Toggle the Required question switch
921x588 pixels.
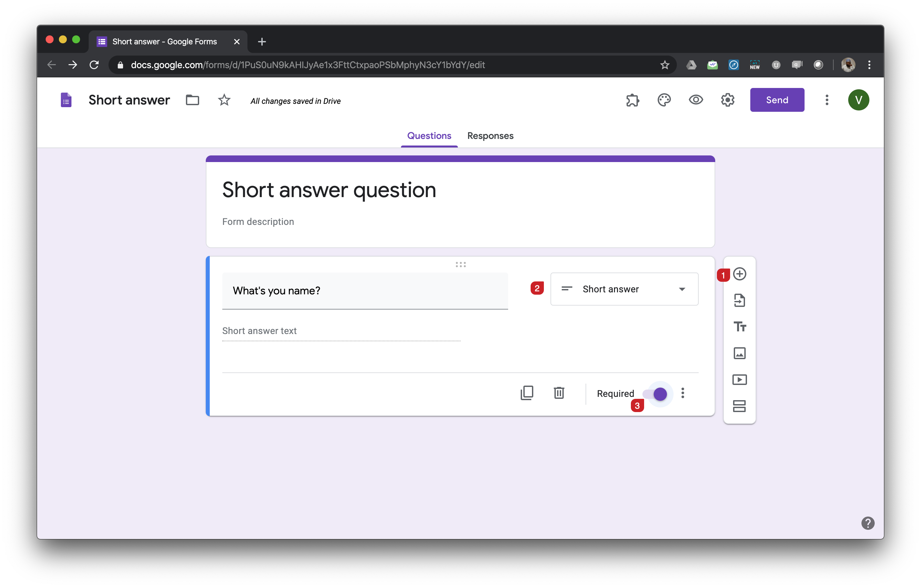tap(659, 393)
